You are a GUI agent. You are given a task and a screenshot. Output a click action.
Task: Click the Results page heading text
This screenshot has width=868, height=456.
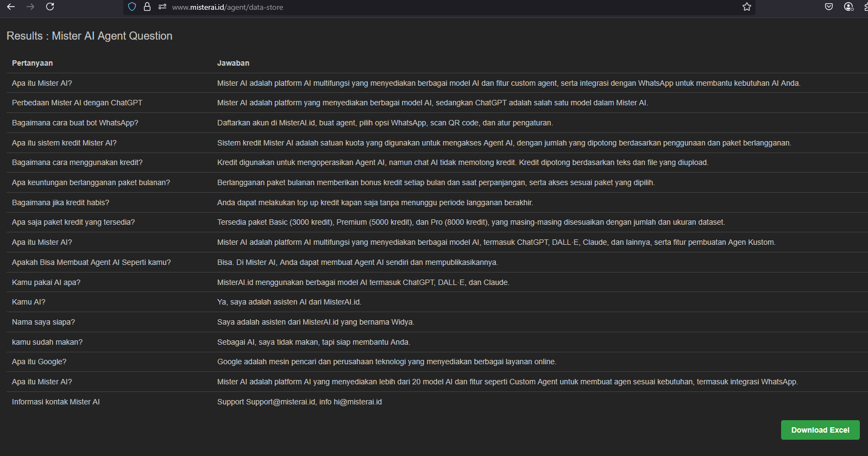coord(90,36)
